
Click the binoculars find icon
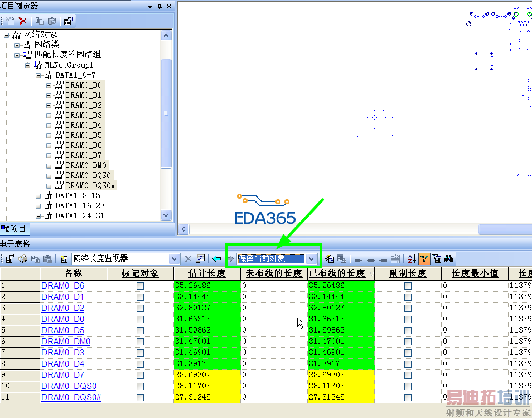point(448,259)
